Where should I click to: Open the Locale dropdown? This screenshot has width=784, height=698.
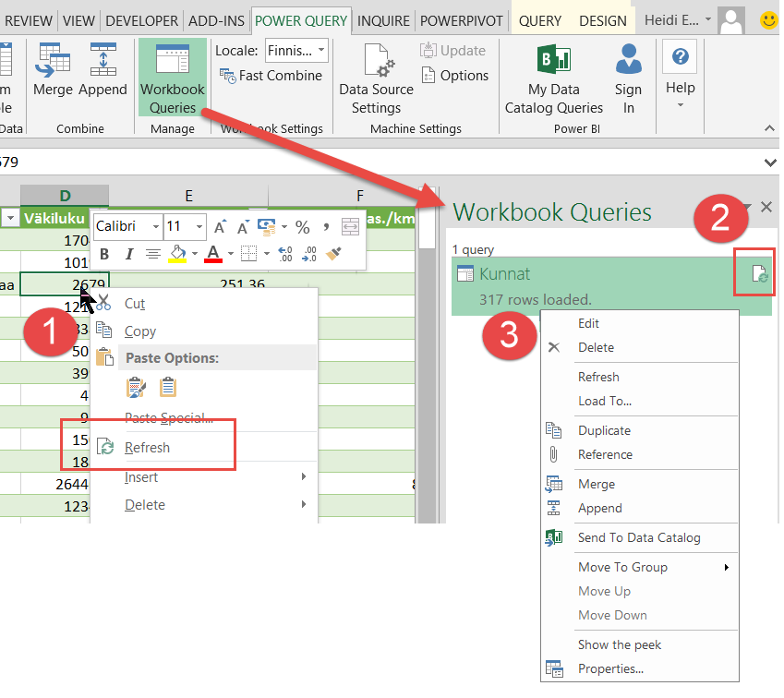tap(320, 50)
